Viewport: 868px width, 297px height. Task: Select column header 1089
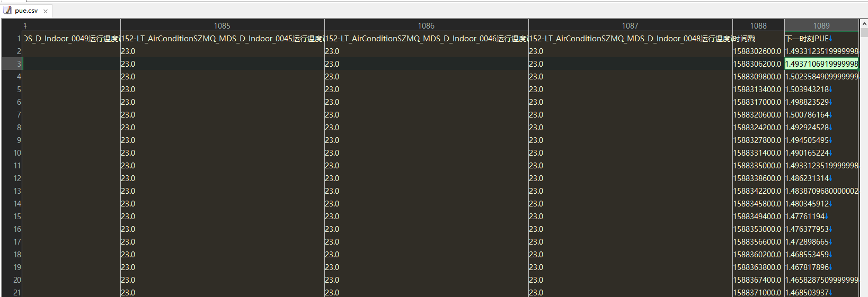(x=821, y=25)
